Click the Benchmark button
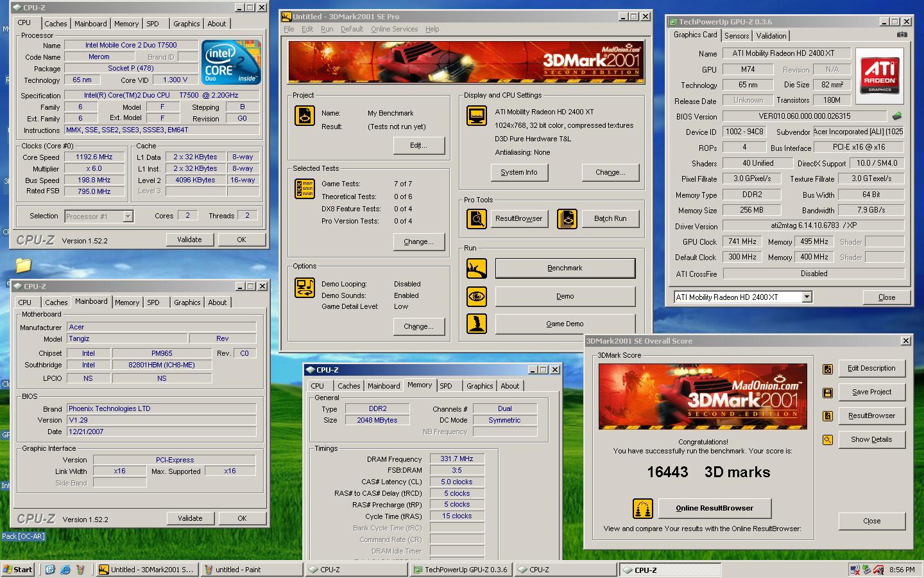This screenshot has height=578, width=924. [x=565, y=268]
